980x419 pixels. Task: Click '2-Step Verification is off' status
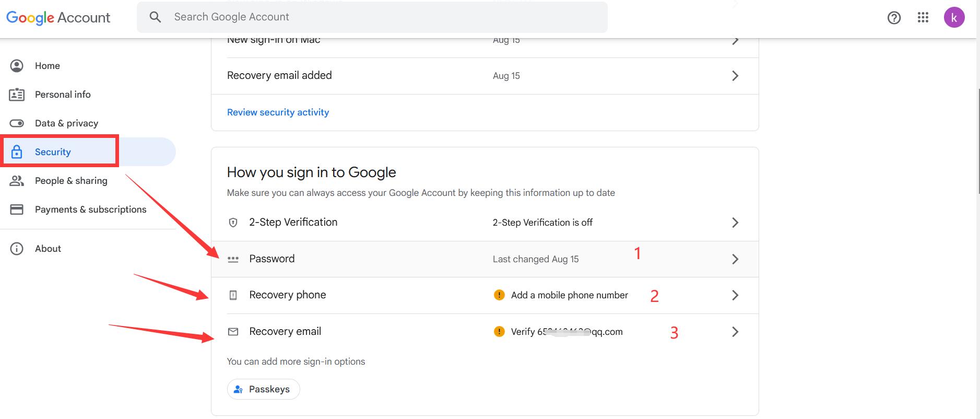pos(542,223)
